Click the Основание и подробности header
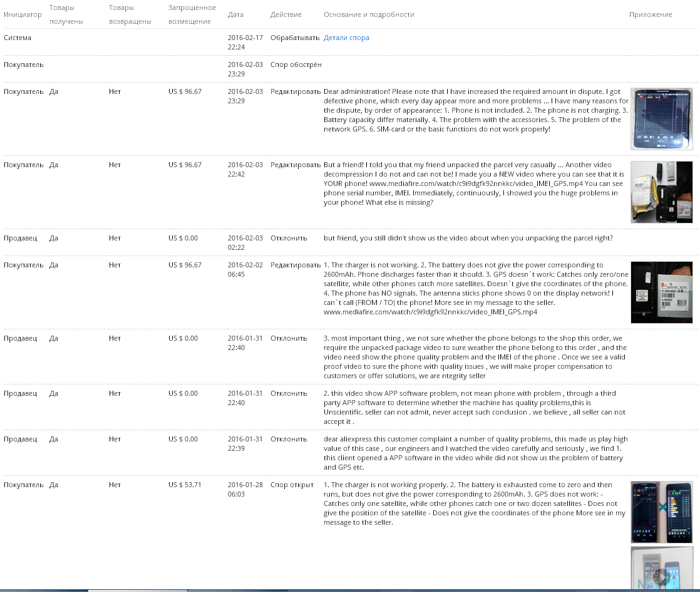Screen dimensions: 700x593 coord(369,14)
